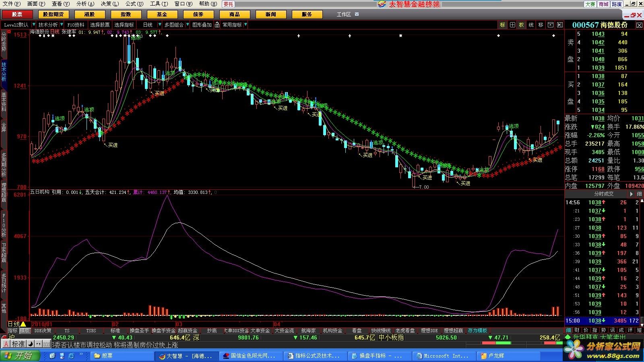Click the arrow icon in 分时成交 header
644x362 pixels.
[x=631, y=194]
